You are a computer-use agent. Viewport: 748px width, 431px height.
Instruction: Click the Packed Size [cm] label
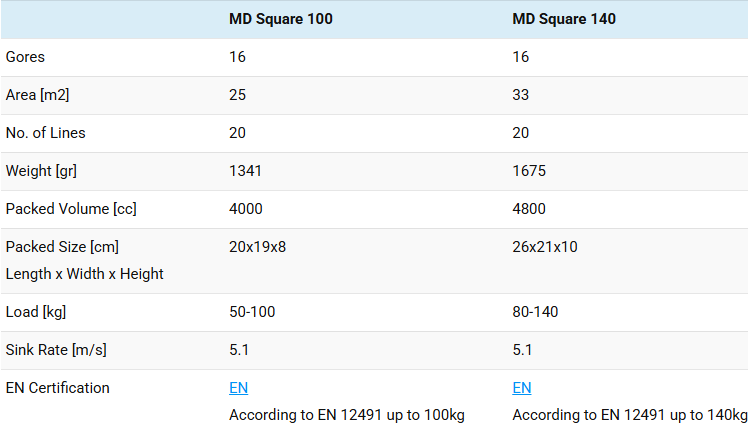(62, 247)
